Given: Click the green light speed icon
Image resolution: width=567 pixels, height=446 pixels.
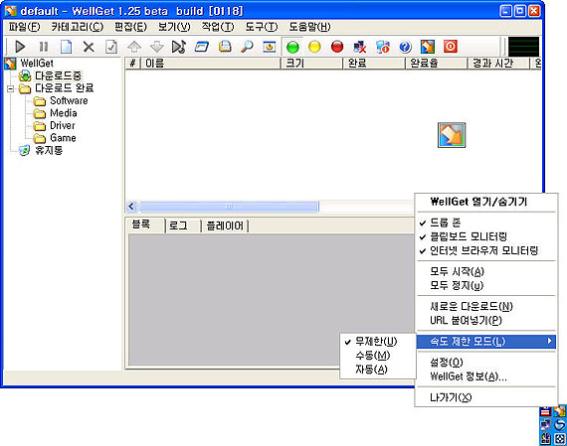Looking at the screenshot, I should (x=293, y=47).
